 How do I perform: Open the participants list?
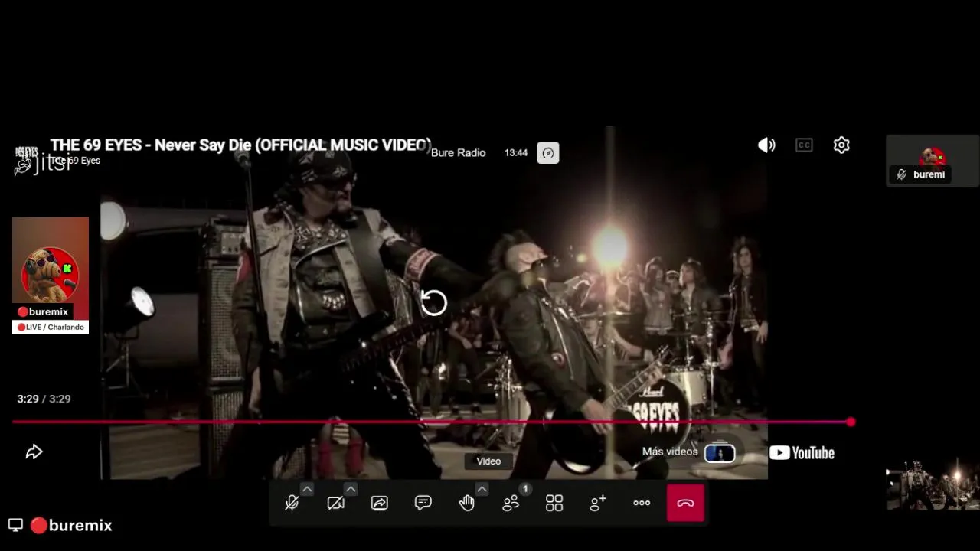point(511,503)
